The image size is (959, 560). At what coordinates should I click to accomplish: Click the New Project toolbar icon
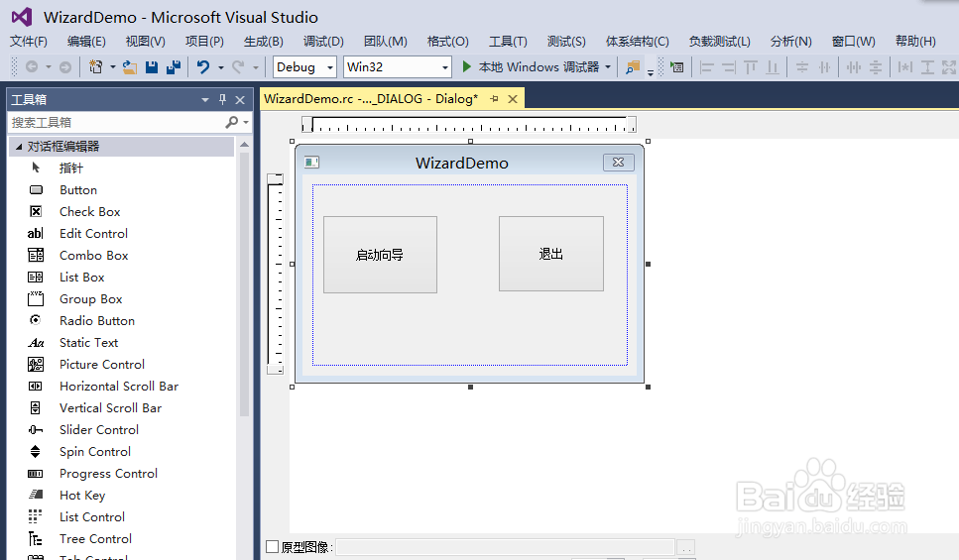coord(95,66)
